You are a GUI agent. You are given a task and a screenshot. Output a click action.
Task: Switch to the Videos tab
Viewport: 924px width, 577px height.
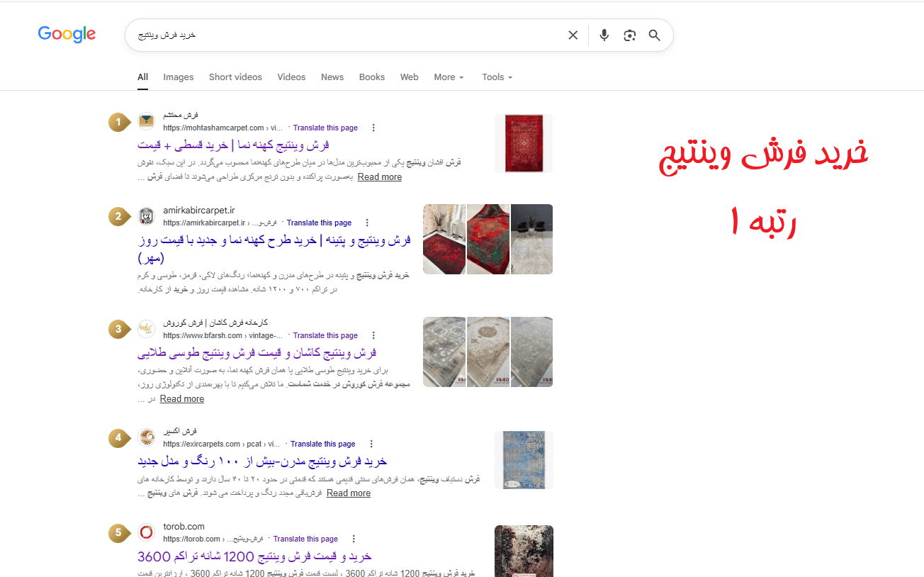point(291,77)
